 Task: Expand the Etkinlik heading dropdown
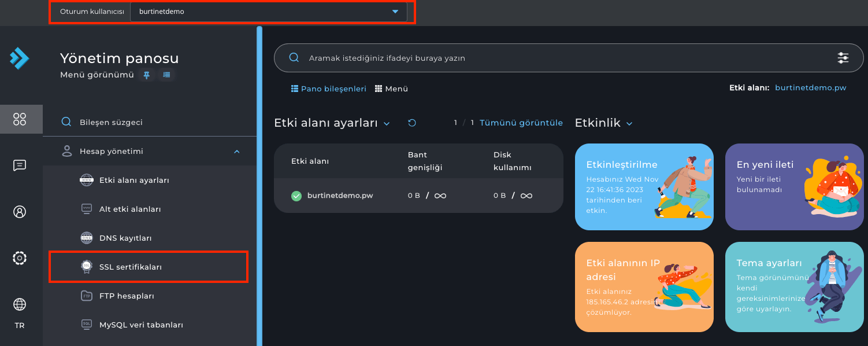629,124
